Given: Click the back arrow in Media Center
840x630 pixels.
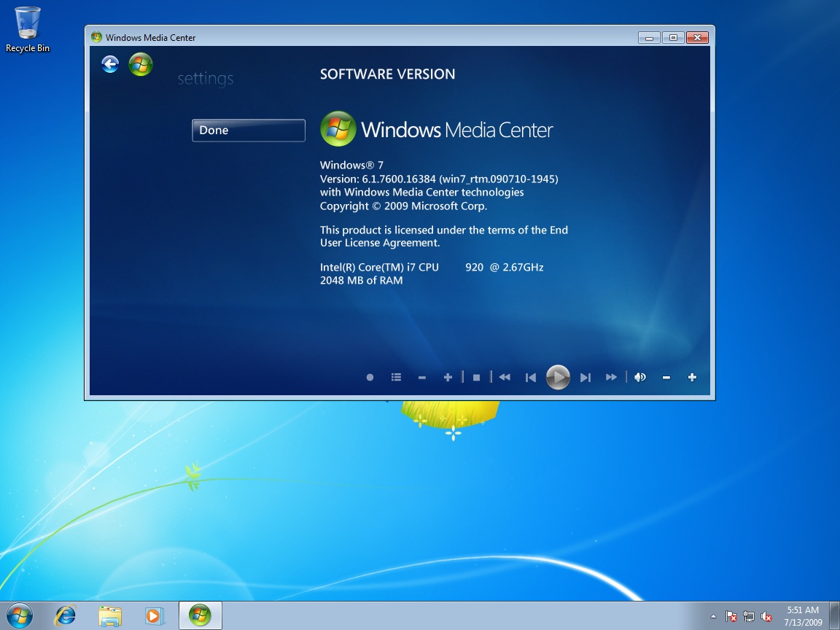Looking at the screenshot, I should [x=110, y=65].
